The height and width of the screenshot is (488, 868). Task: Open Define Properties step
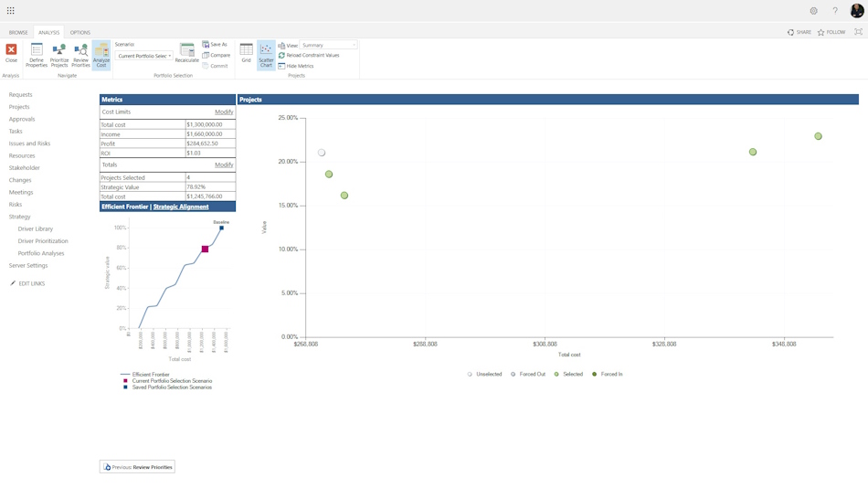(37, 56)
